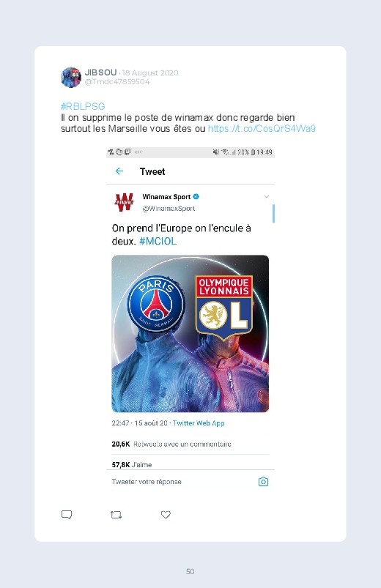Click the blue scrollbar indicator in screenshot
Screen dimensions: 381x588
click(273, 213)
